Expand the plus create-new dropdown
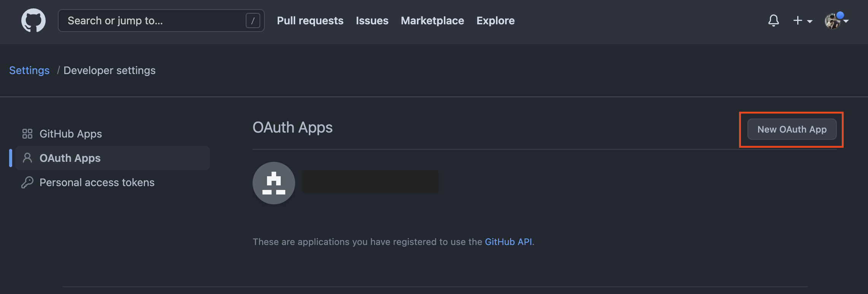The height and width of the screenshot is (294, 868). point(803,21)
